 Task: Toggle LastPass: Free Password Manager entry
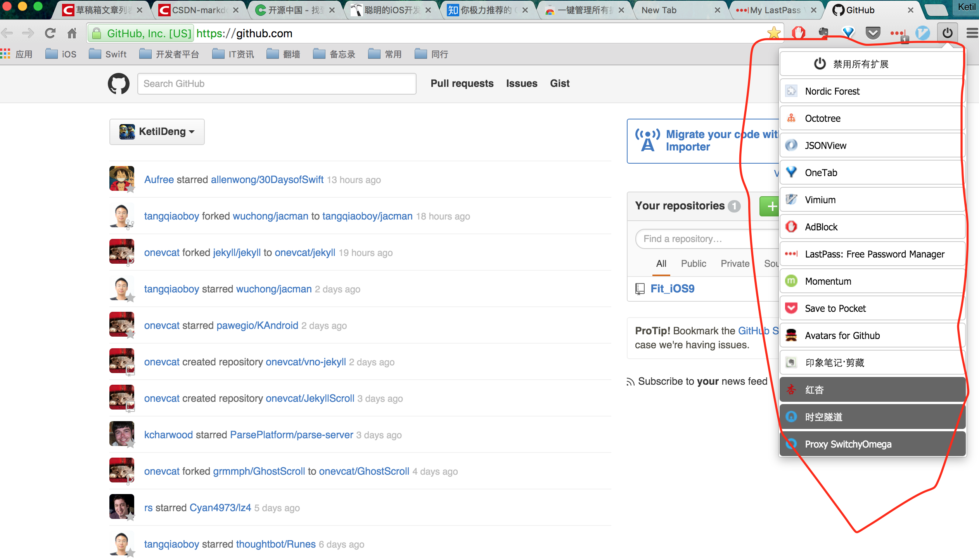[872, 254]
